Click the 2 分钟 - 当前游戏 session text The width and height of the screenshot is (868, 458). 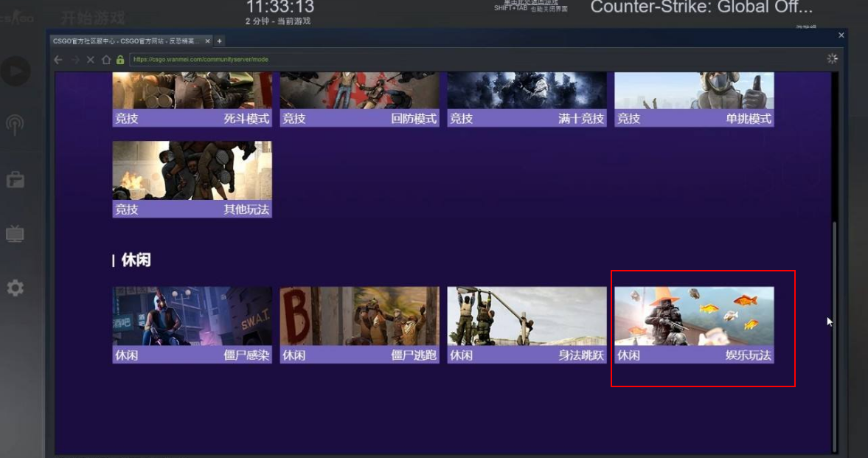[278, 21]
